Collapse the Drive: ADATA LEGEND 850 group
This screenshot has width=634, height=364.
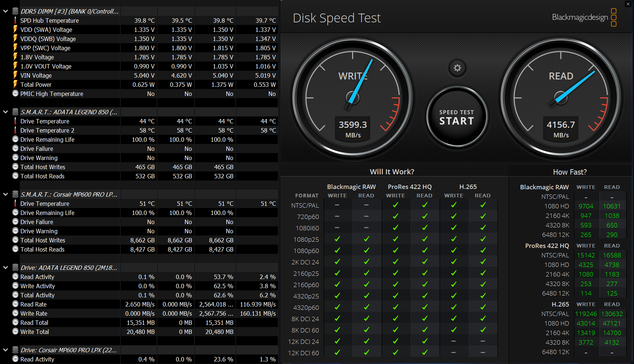tap(5, 268)
